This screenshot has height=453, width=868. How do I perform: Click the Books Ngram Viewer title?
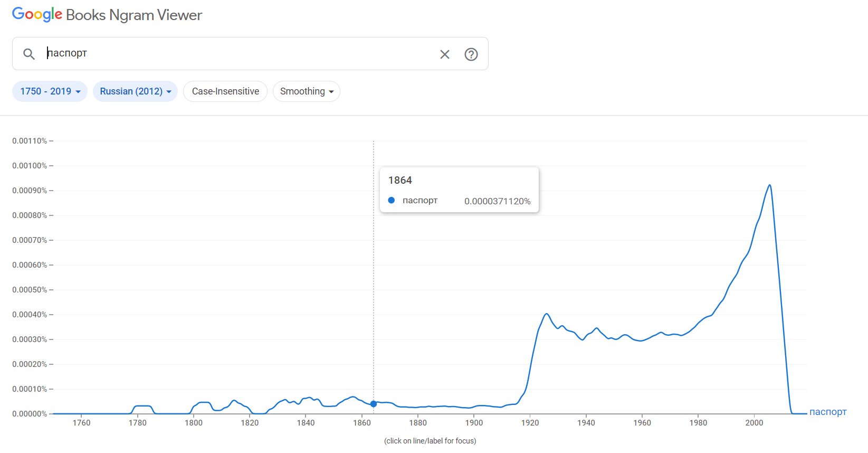pos(134,15)
